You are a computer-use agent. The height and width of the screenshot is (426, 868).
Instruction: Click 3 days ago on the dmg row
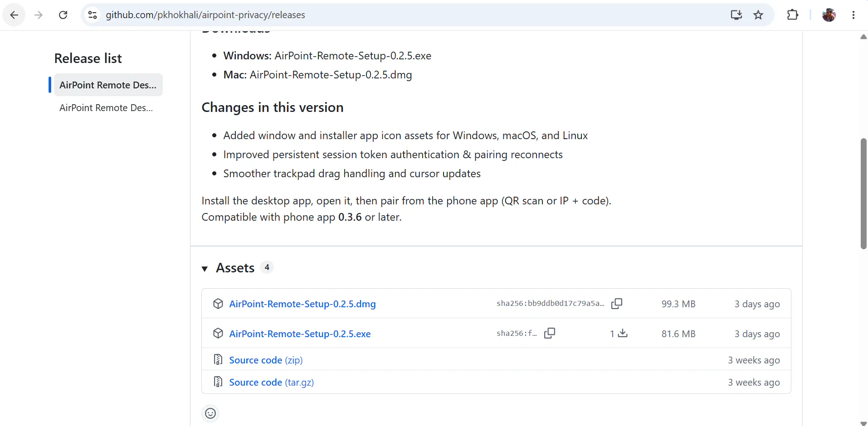(757, 304)
